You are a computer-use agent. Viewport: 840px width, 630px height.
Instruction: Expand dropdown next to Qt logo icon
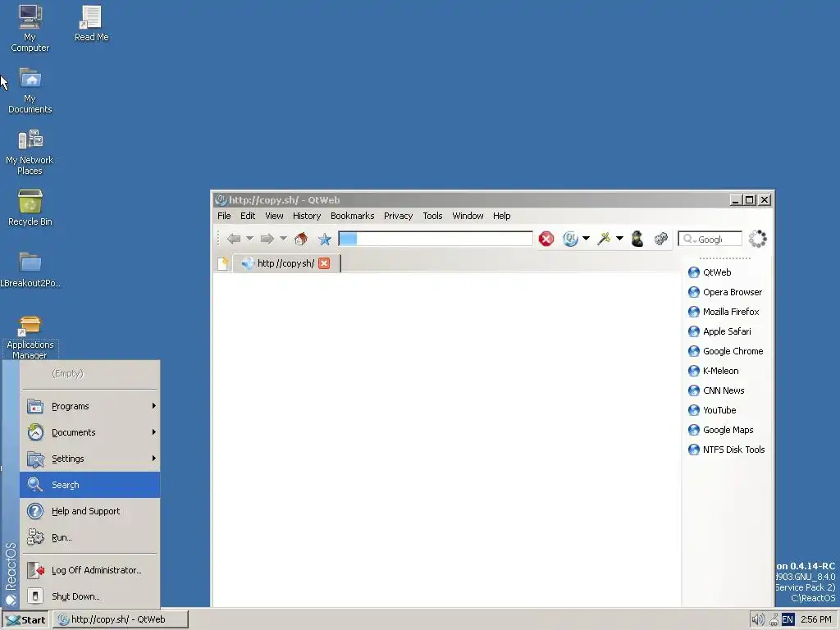(x=586, y=239)
